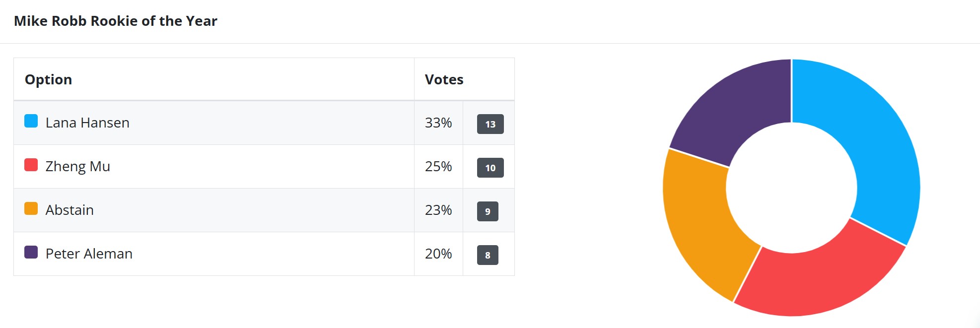Viewport: 980px width, 328px height.
Task: Click the 9 votes badge
Action: (x=488, y=211)
